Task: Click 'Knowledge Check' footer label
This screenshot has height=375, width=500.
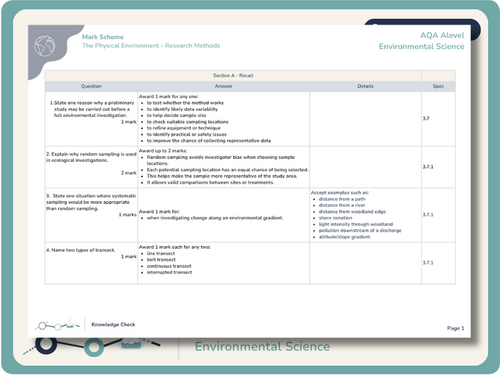Action: click(113, 324)
